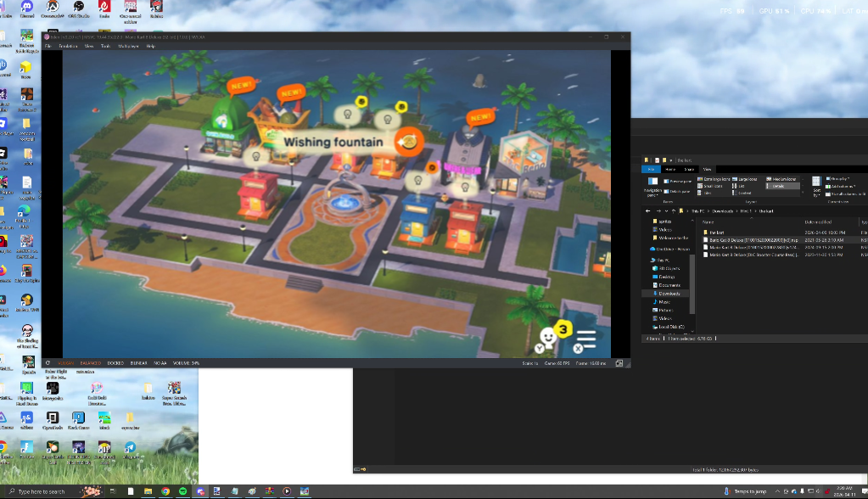Viewport: 868px width, 499px height.
Task: Open the Discord desktop shortcut
Action: click(x=26, y=8)
